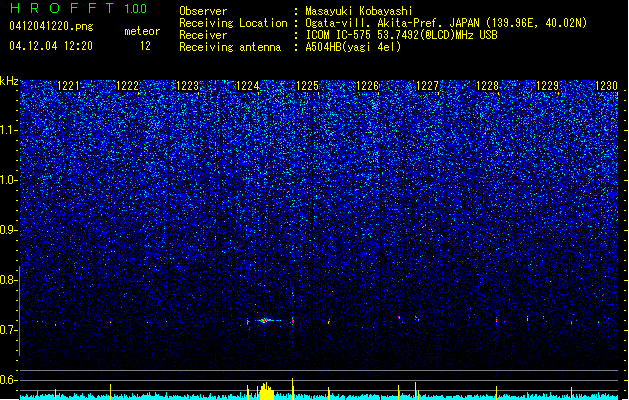
Task: Click the yellow power burst in bottom graph
Action: [266, 392]
